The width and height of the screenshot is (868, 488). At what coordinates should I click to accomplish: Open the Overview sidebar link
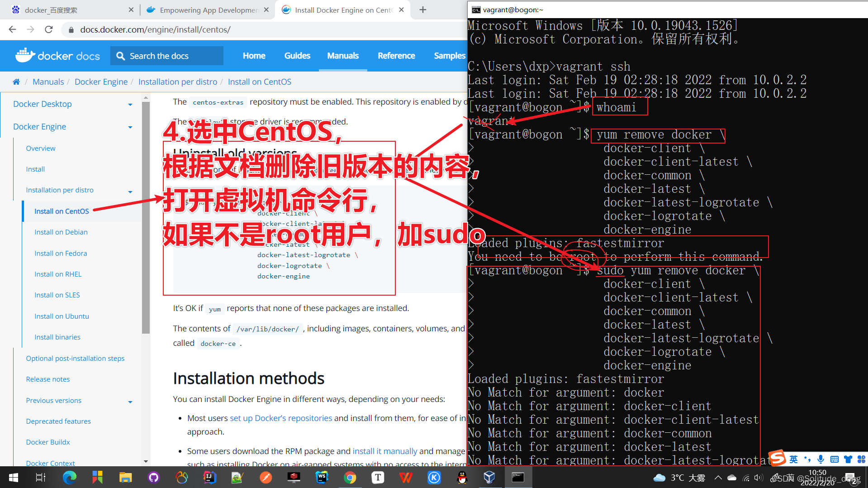41,148
